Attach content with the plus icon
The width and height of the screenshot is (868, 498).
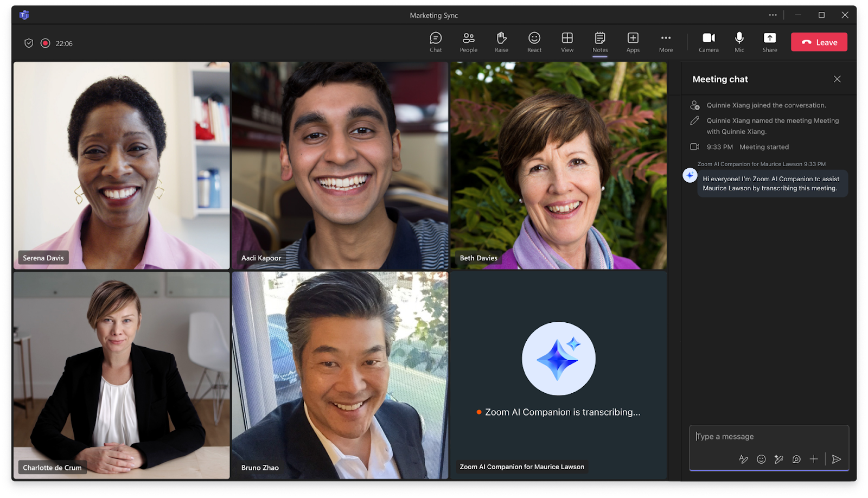tap(814, 459)
